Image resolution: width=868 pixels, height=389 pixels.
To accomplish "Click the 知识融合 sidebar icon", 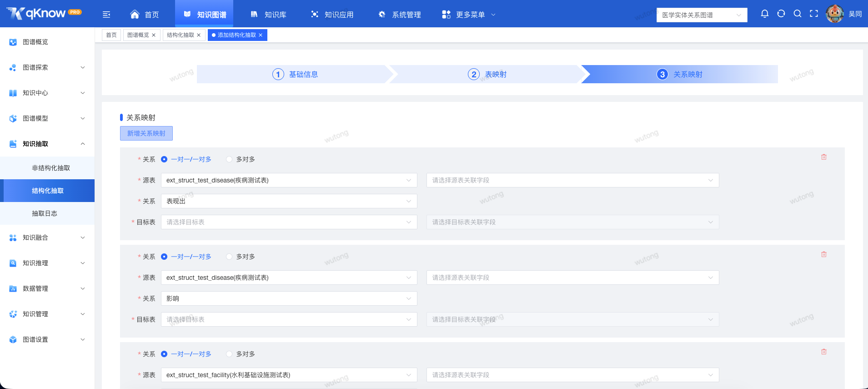I will (13, 237).
